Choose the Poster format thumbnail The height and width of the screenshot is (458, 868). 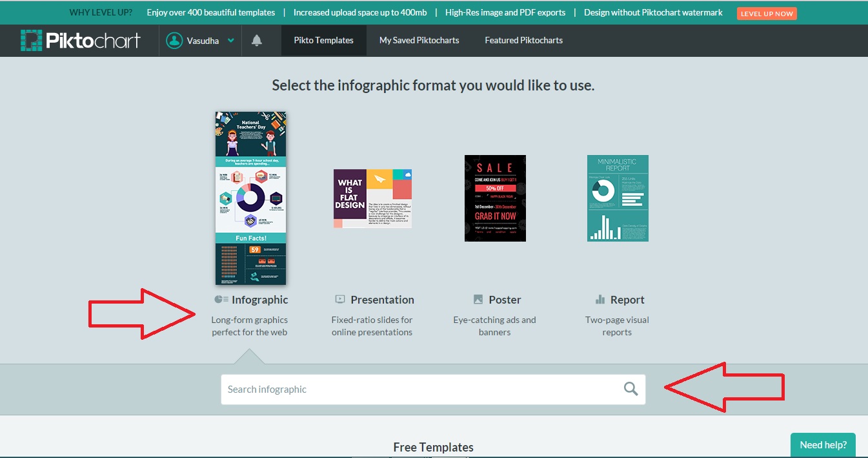495,198
